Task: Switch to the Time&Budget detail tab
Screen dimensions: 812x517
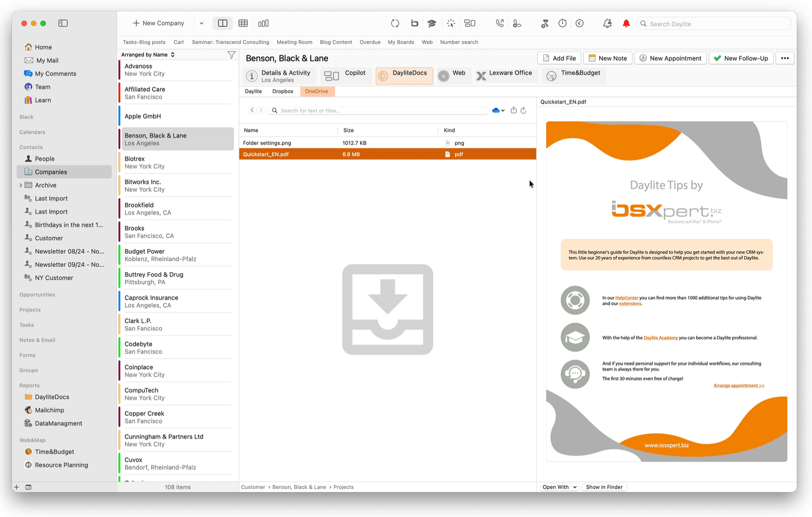Action: (x=574, y=76)
